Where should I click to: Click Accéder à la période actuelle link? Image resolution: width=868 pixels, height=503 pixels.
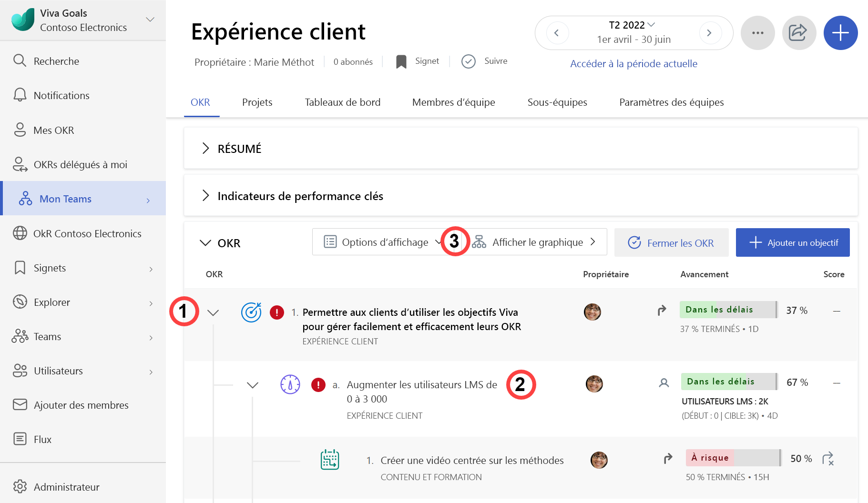point(633,64)
